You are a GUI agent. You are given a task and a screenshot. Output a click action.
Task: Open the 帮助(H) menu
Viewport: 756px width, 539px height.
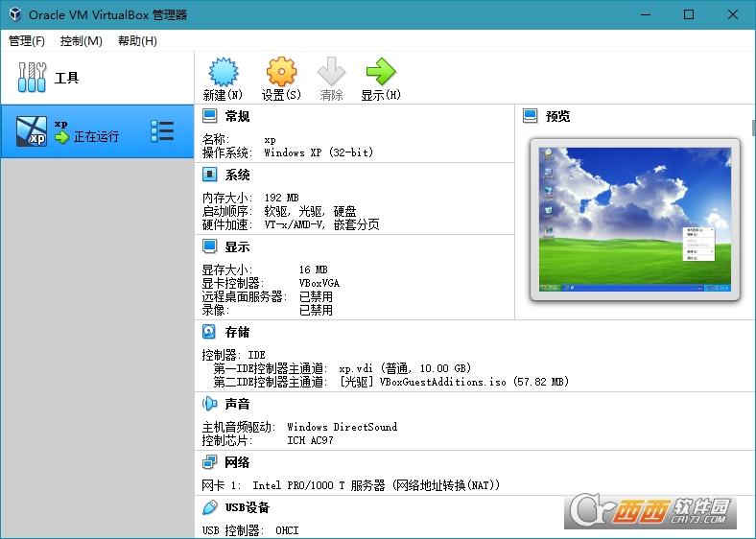pyautogui.click(x=137, y=41)
